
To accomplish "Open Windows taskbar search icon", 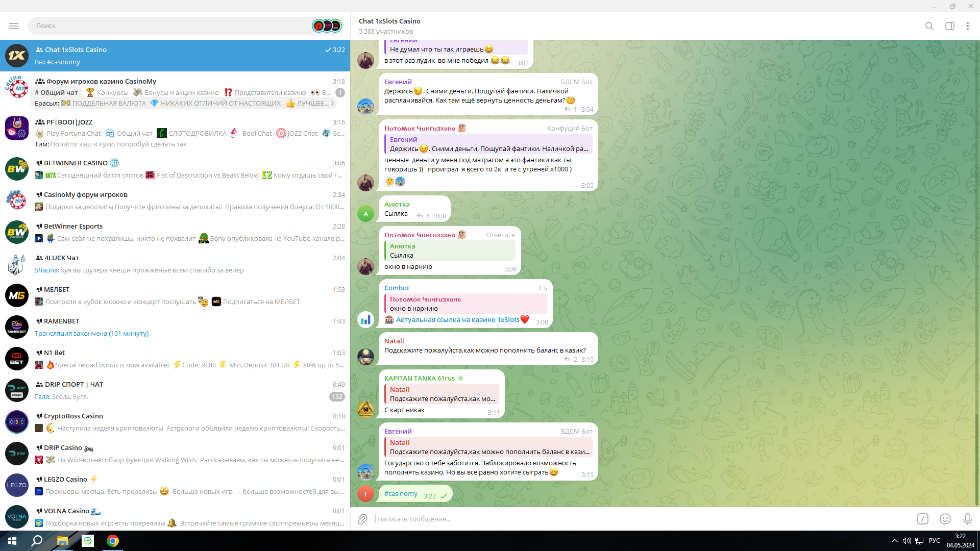I will click(x=37, y=541).
